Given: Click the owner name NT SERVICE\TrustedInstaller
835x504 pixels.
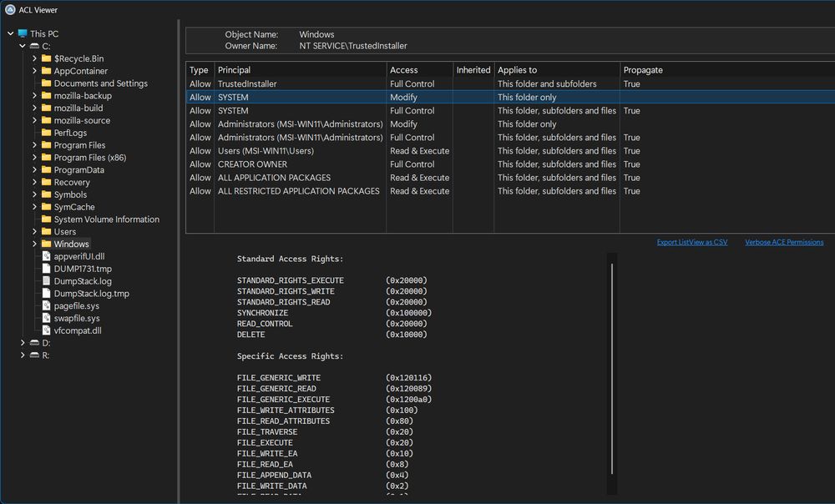Looking at the screenshot, I should point(353,46).
